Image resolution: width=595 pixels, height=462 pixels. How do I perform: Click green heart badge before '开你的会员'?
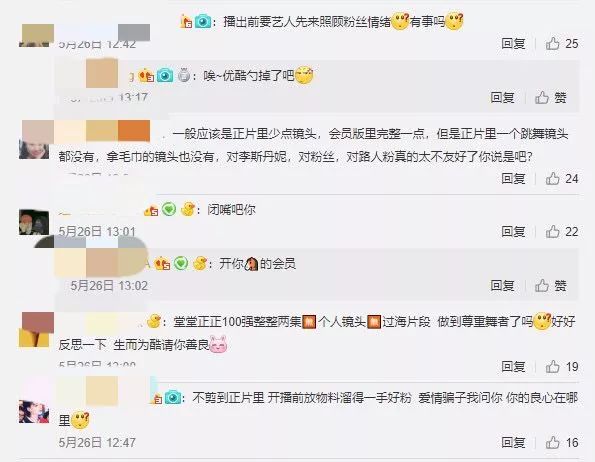(x=181, y=263)
